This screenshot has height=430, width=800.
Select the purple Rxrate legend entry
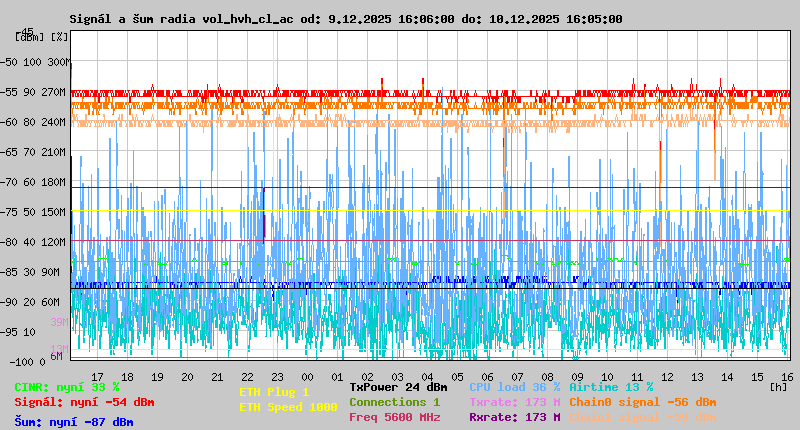[x=514, y=417]
